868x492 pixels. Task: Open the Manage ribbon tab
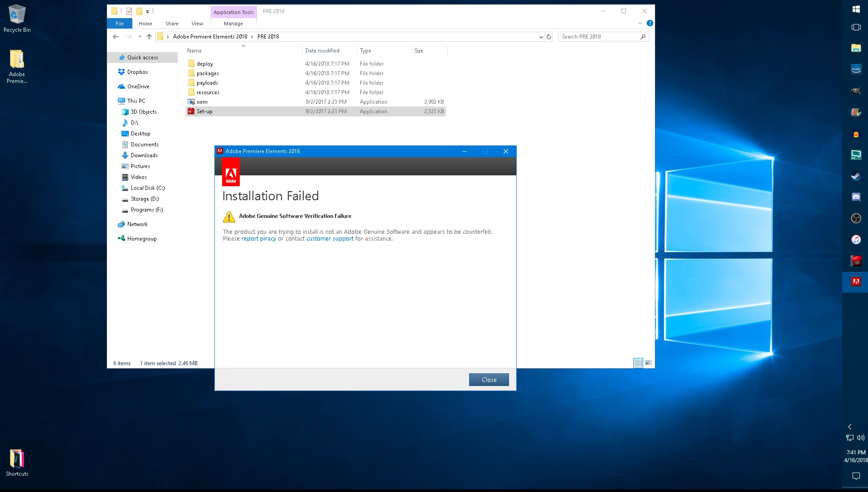click(233, 24)
